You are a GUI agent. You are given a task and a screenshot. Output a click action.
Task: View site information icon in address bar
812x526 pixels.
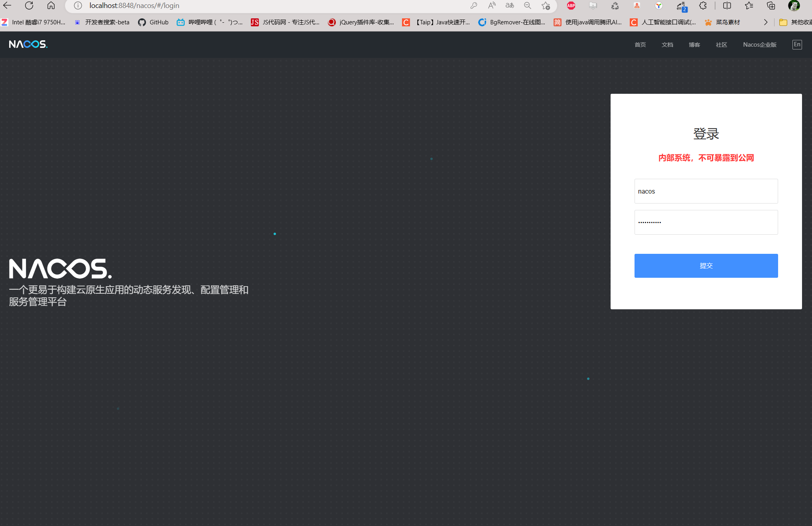point(78,6)
